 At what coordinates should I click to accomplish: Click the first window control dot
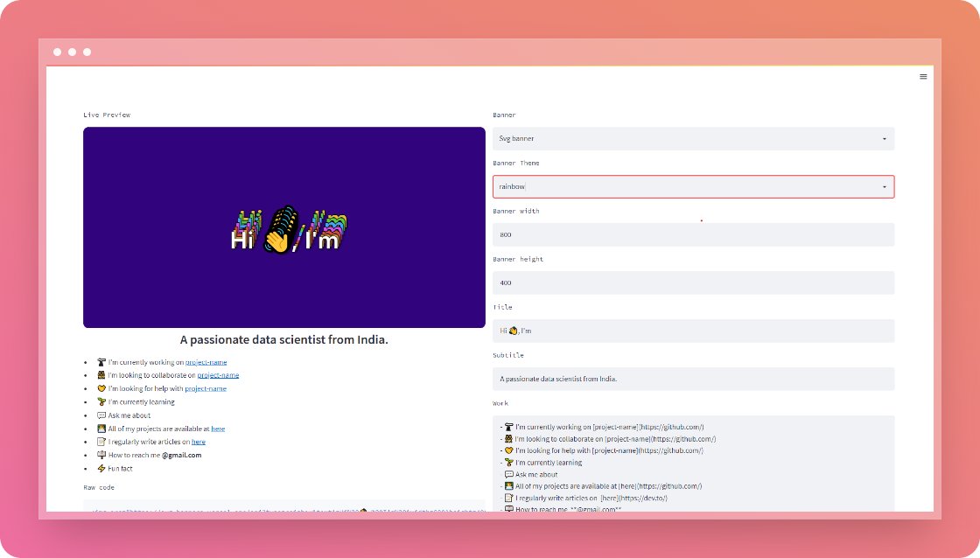tap(58, 52)
